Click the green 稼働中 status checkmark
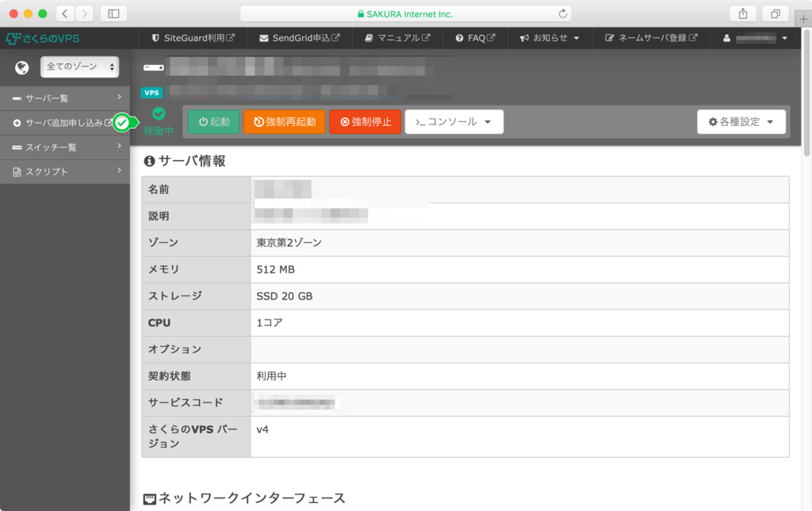The image size is (812, 511). pyautogui.click(x=159, y=111)
